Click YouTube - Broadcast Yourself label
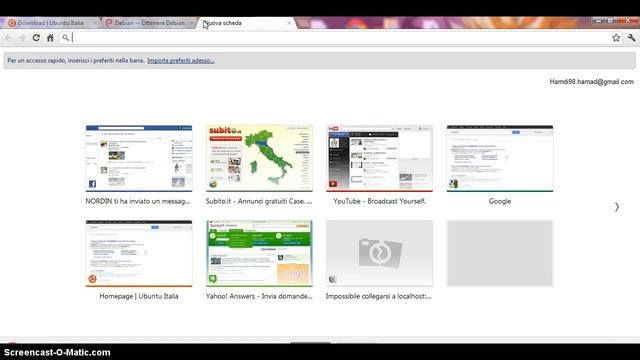 [379, 201]
